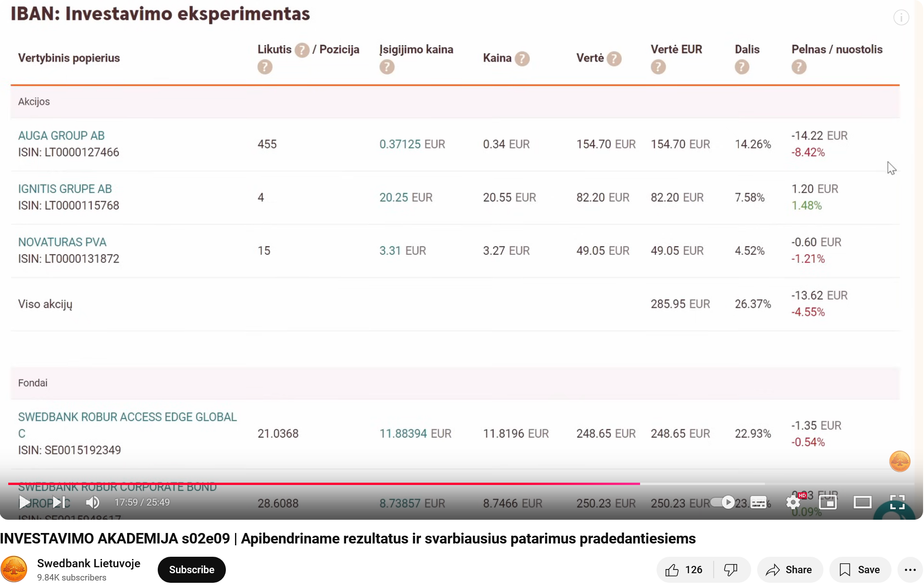Play the video
This screenshot has height=586, width=924.
coord(24,502)
